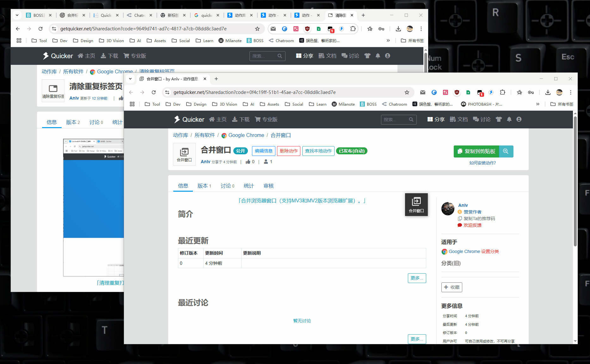Click magnifier button beside 复制到剪贴板
The image size is (590, 364).
pyautogui.click(x=506, y=151)
